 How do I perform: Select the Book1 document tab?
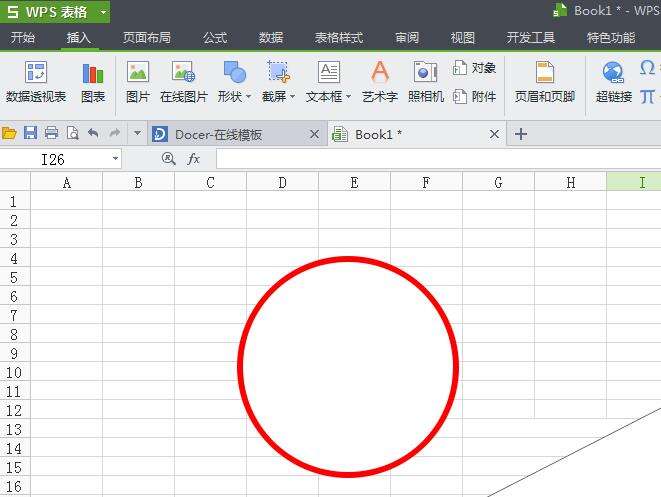(x=417, y=134)
